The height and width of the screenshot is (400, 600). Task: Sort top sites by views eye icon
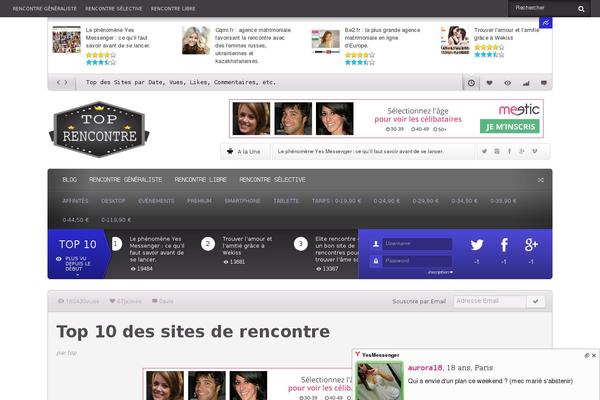[x=507, y=83]
